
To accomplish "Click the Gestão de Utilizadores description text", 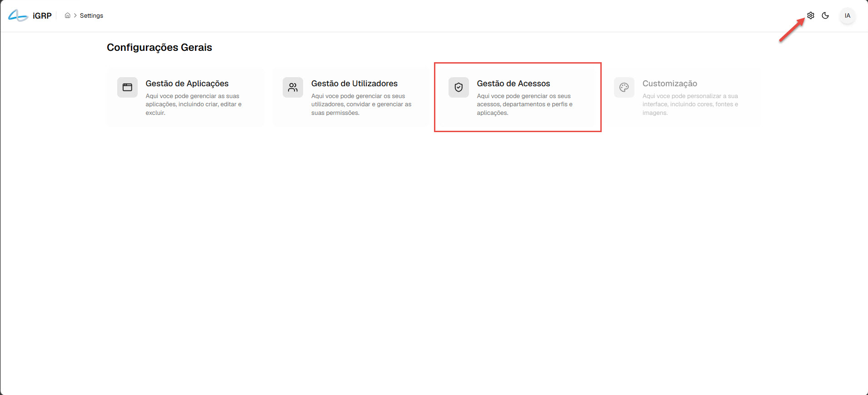I will pyautogui.click(x=361, y=104).
